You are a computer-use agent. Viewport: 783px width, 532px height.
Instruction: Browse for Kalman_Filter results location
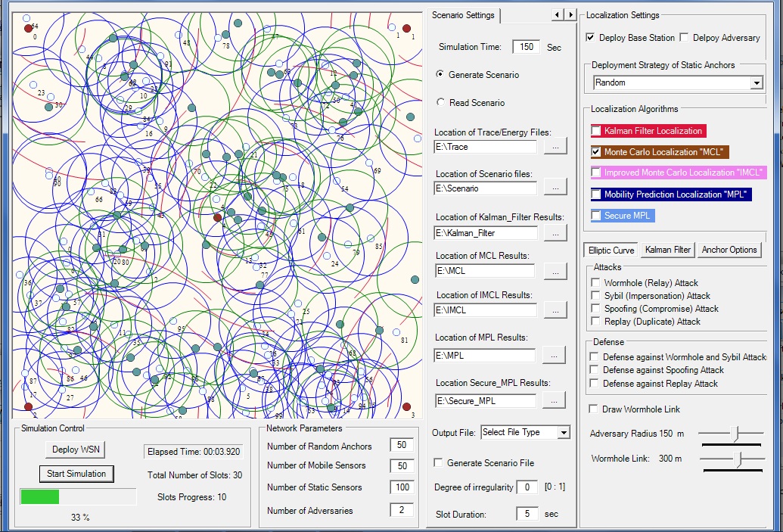(x=555, y=233)
